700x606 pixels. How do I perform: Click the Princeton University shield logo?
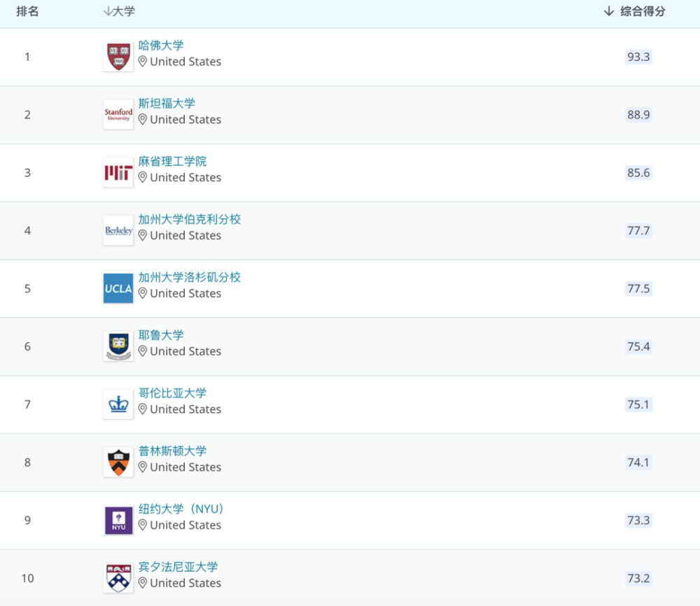point(118,463)
